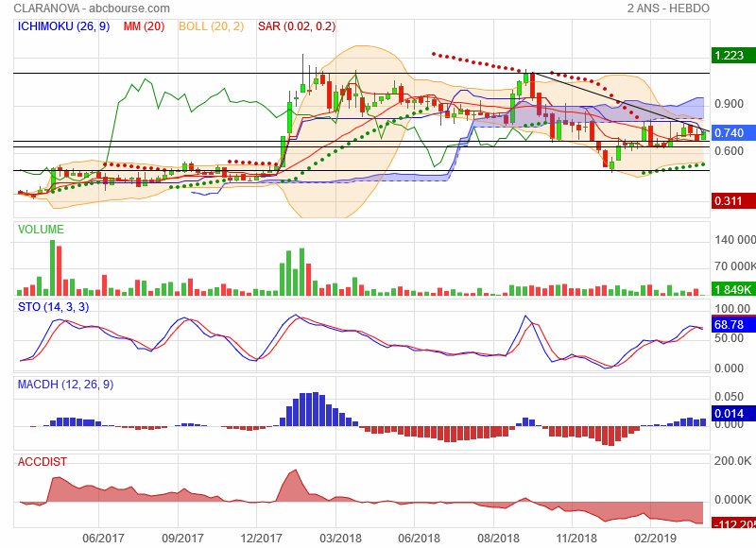The width and height of the screenshot is (756, 548).
Task: Click the blue 0.740 current price tag
Action: (x=733, y=132)
